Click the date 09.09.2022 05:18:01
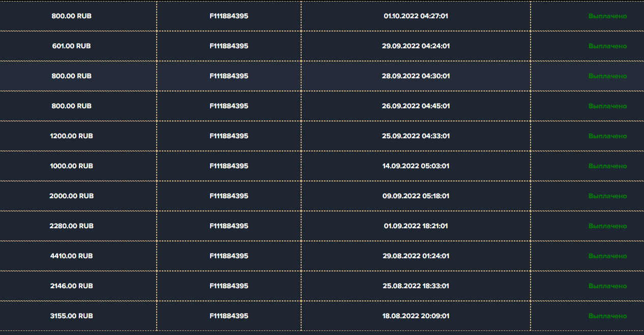644x335 pixels. point(416,196)
